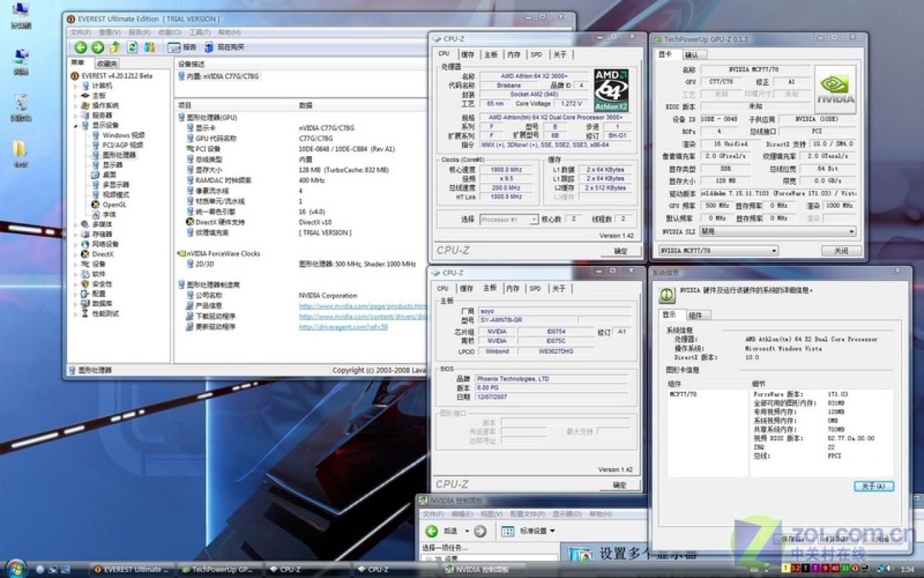Click the green Back arrow in EVEREST toolbar
The image size is (924, 578).
coord(80,47)
